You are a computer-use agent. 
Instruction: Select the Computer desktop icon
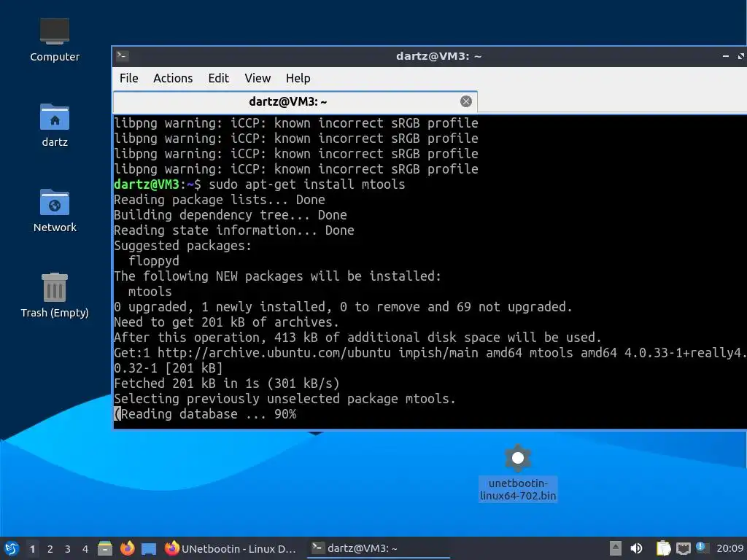[x=55, y=40]
